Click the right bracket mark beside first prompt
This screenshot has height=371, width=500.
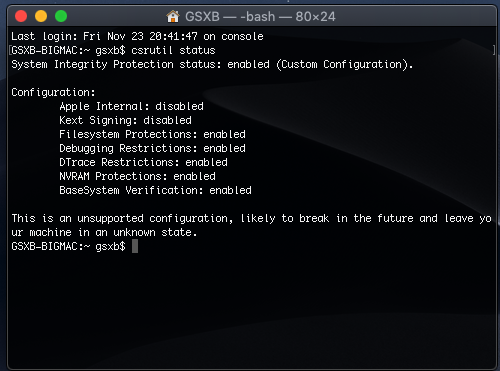(494, 50)
